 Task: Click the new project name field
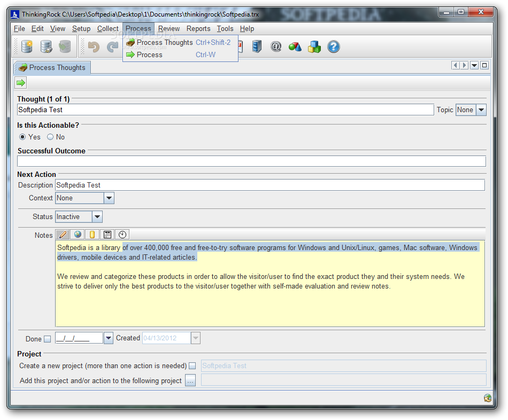[344, 365]
